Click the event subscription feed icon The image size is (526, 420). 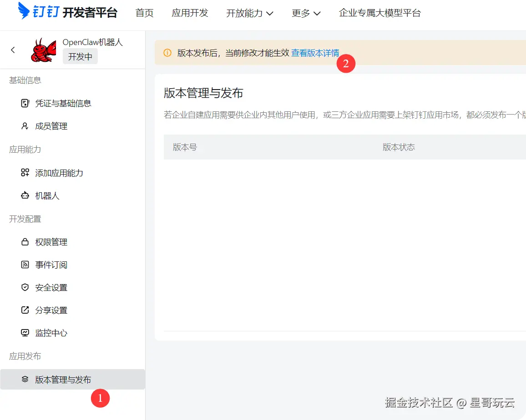[25, 265]
